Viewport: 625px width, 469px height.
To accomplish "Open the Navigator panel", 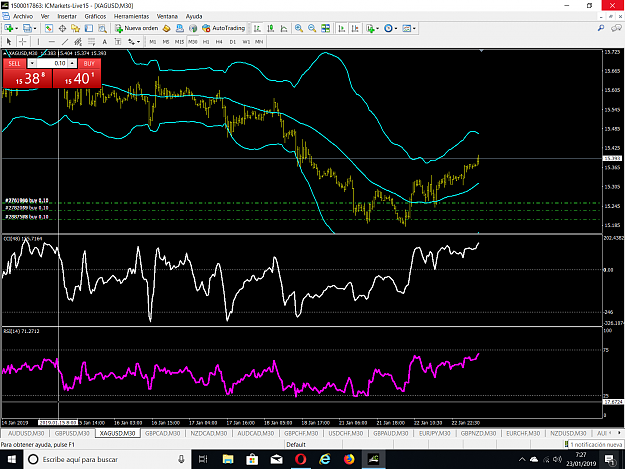I will (75, 28).
